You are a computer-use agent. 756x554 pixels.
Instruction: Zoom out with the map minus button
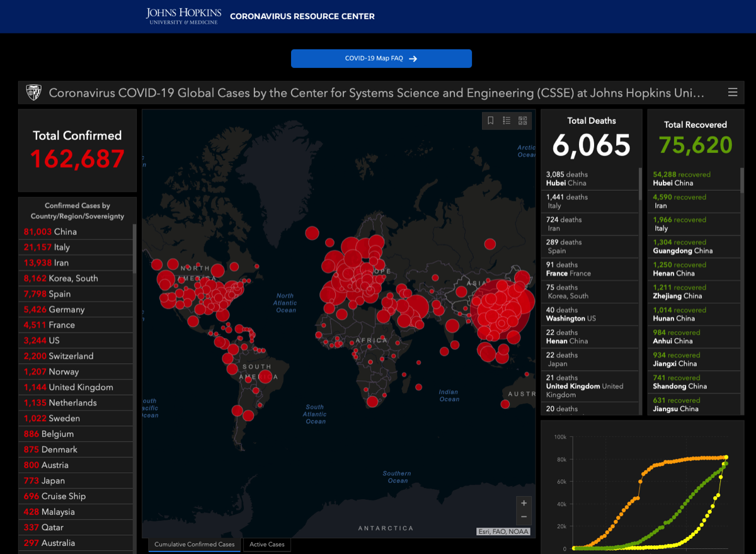tap(524, 517)
